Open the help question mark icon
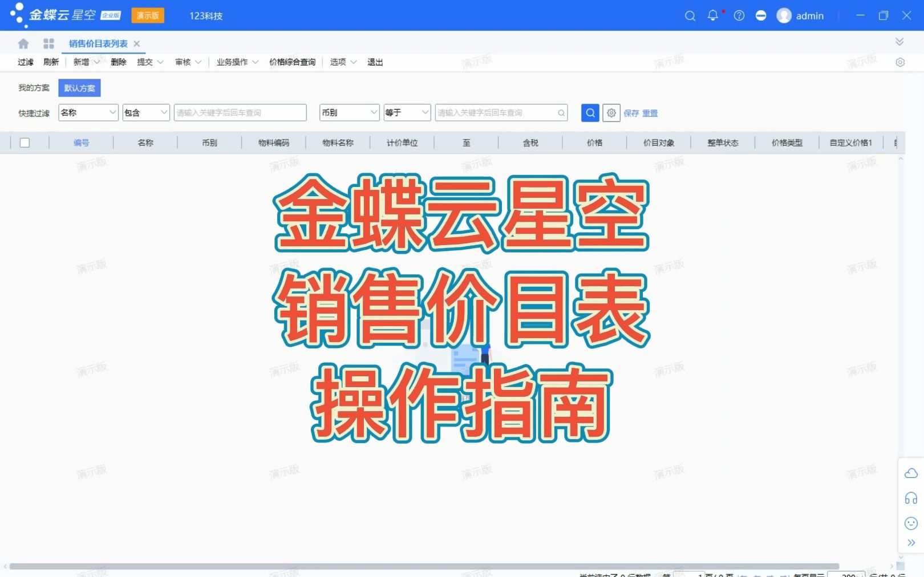 coord(739,16)
